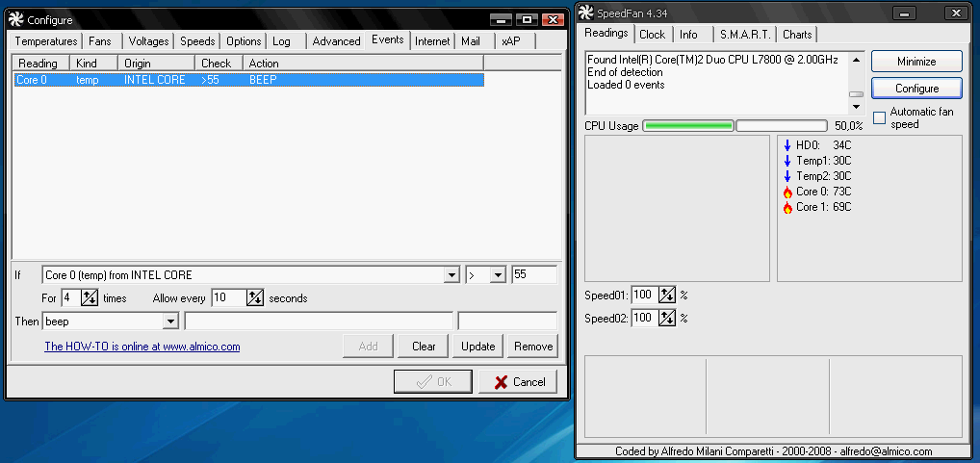Click the Allow every seconds value field
Screen dimensions: 980x463
tap(229, 298)
